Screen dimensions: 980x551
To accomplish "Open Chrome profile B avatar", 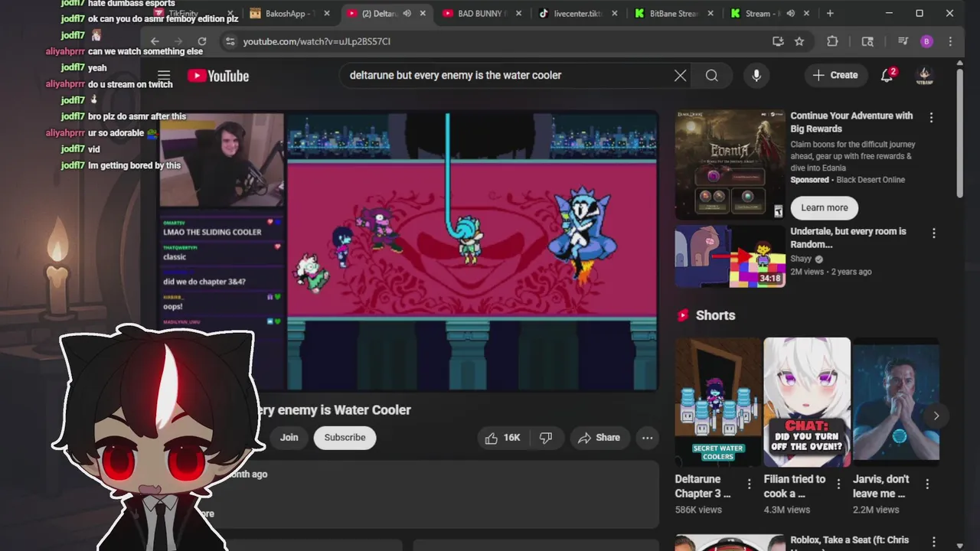I will pos(927,41).
